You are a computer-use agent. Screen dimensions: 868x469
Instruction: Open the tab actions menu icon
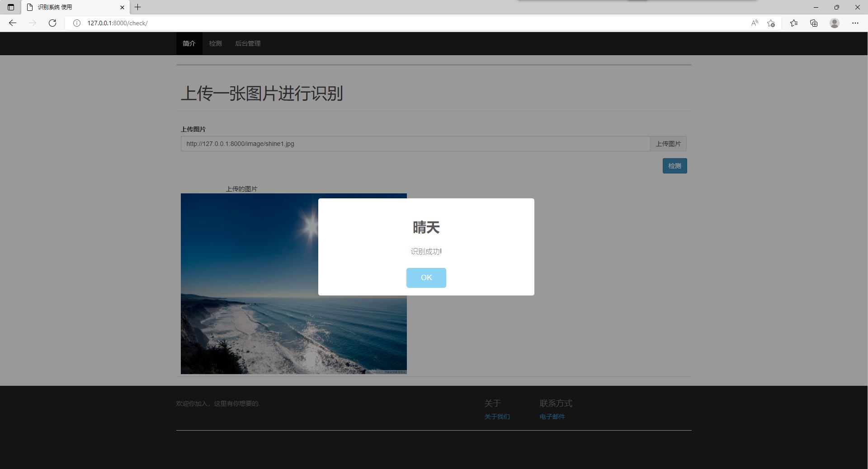point(11,7)
